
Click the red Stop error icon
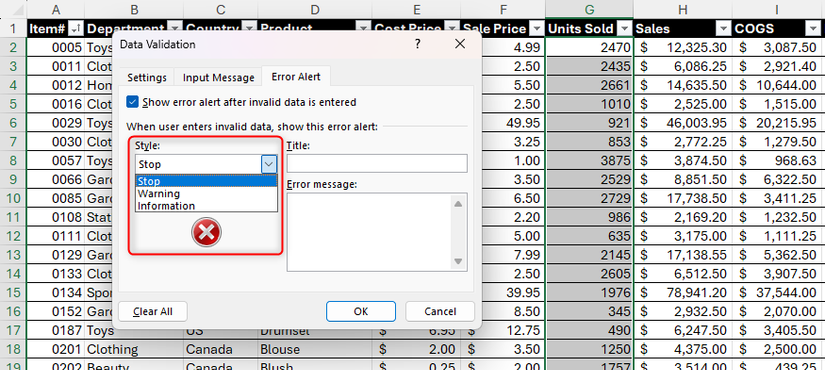coord(206,232)
